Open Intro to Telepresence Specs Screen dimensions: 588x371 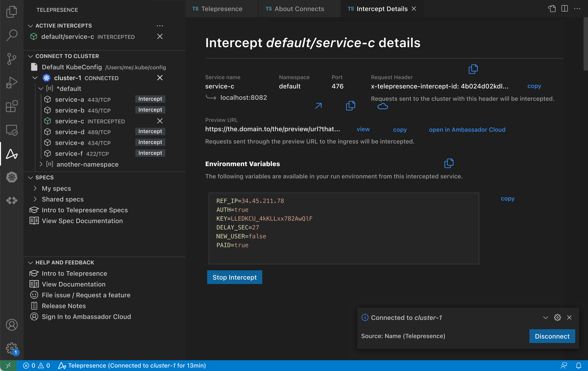(85, 210)
